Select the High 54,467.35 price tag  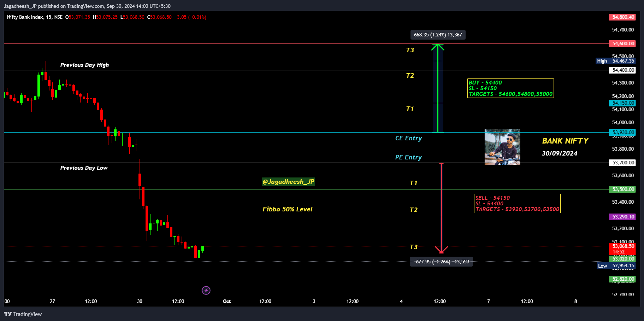(616, 61)
